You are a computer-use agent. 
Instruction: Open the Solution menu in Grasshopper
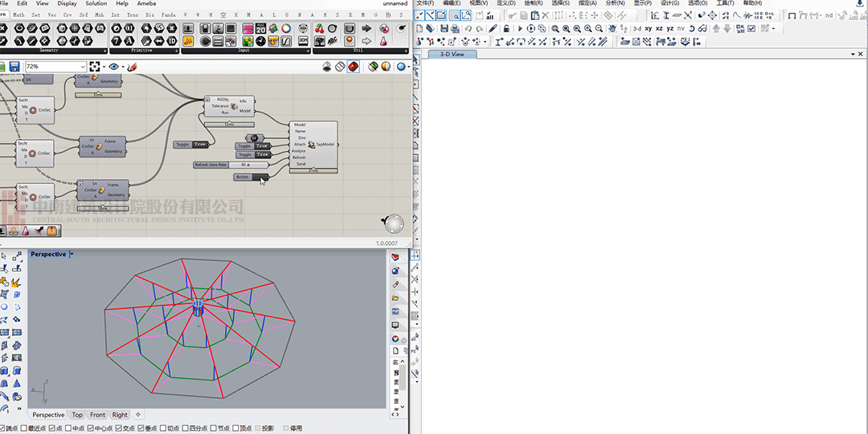pos(96,3)
